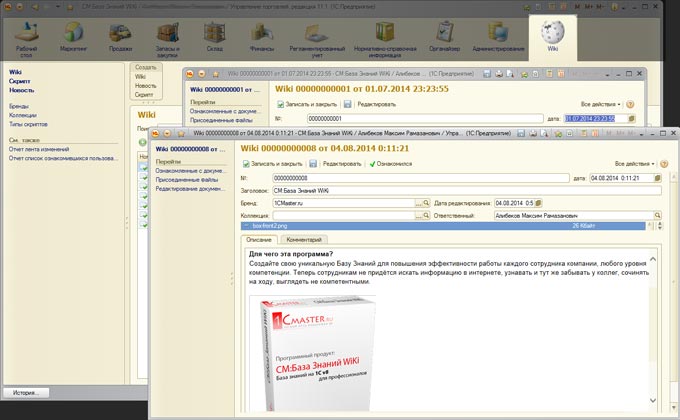Click the Заголовок input field
Image resolution: width=680 pixels, height=420 pixels.
pos(467,190)
